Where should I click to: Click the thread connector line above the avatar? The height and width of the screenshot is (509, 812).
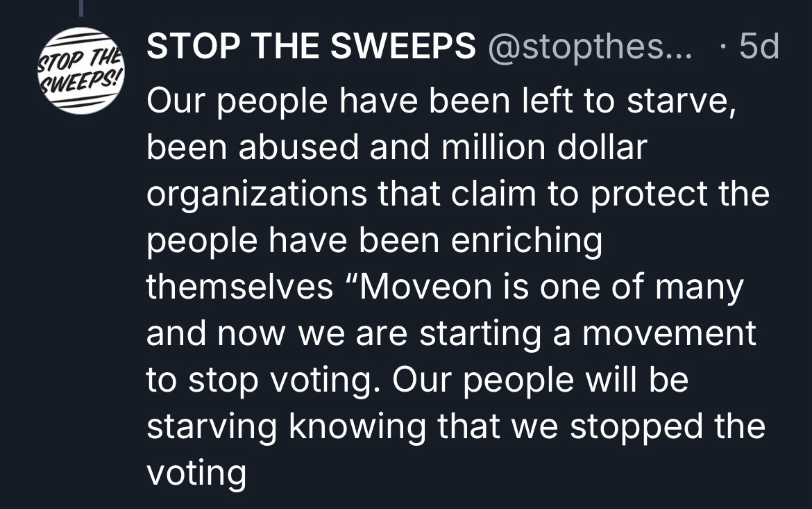point(81,7)
